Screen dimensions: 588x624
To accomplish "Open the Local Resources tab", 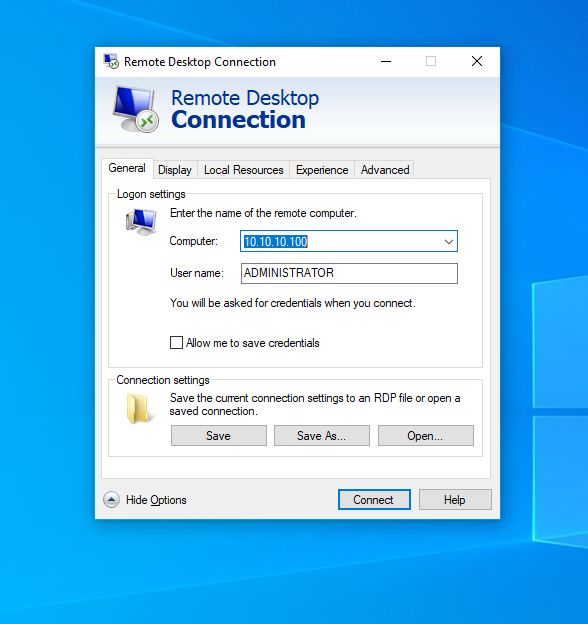I will click(243, 170).
